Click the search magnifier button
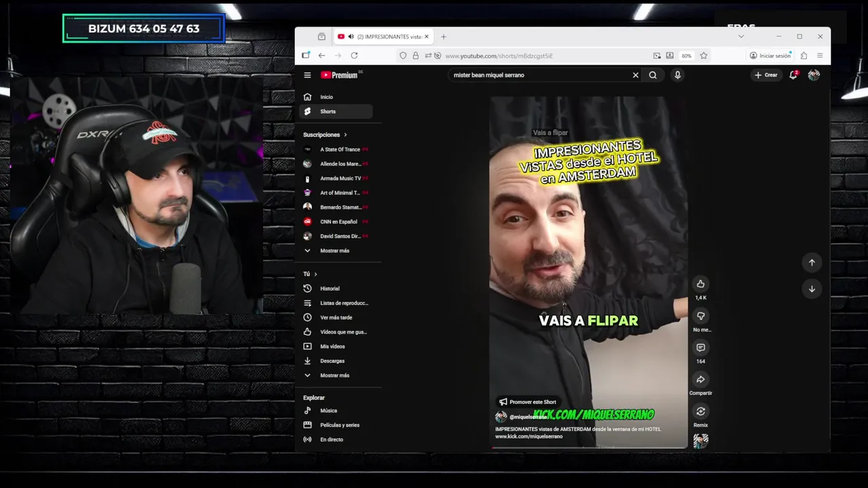The height and width of the screenshot is (488, 868). (652, 75)
